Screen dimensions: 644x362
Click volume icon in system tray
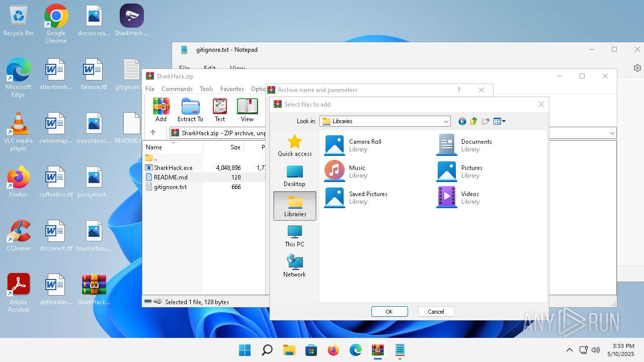[596, 350]
